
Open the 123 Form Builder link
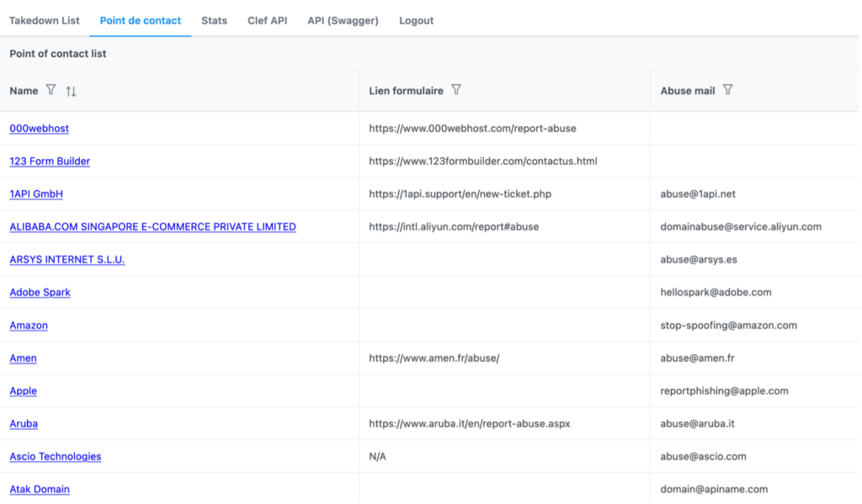coord(50,161)
